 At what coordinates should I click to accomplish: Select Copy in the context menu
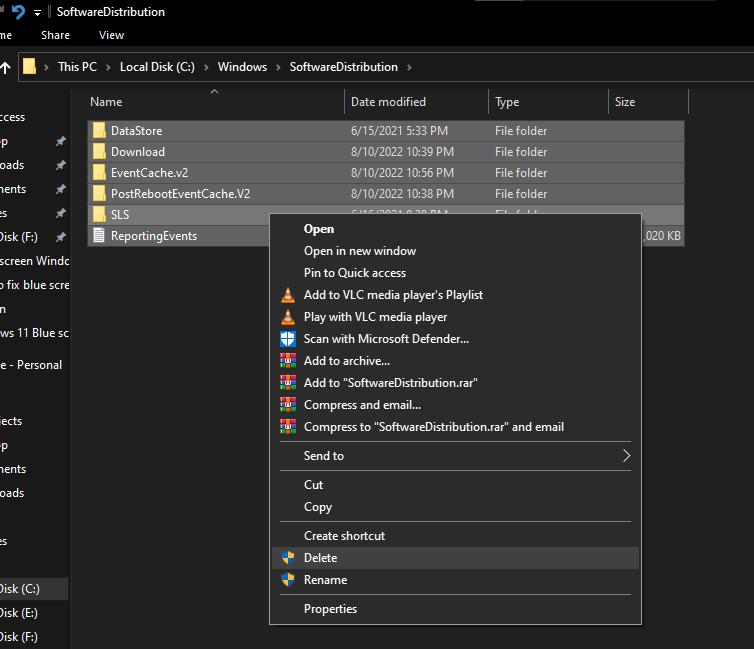pos(318,507)
